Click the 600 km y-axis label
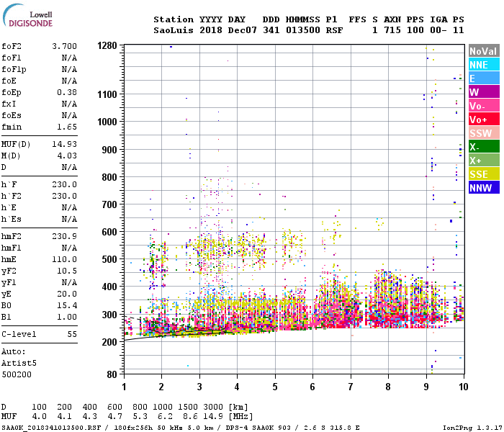The image size is (504, 432). click(109, 232)
